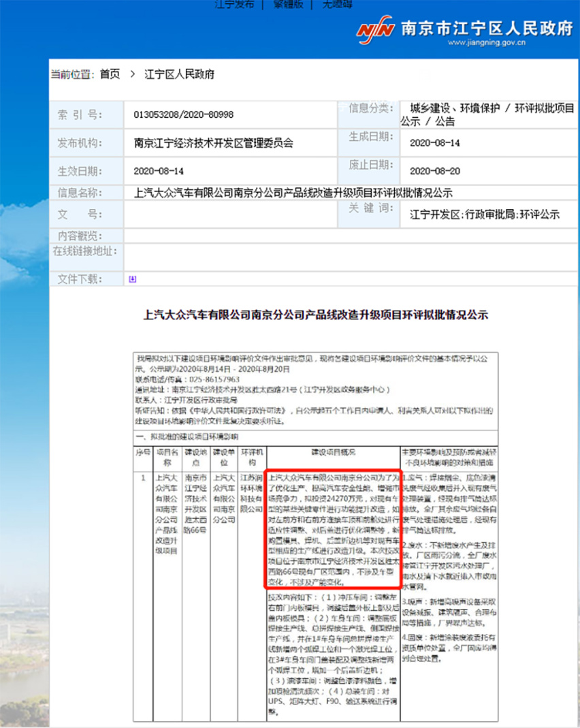Click the 固废 measures paragraph
Screen dimensions: 580x728
(449, 648)
